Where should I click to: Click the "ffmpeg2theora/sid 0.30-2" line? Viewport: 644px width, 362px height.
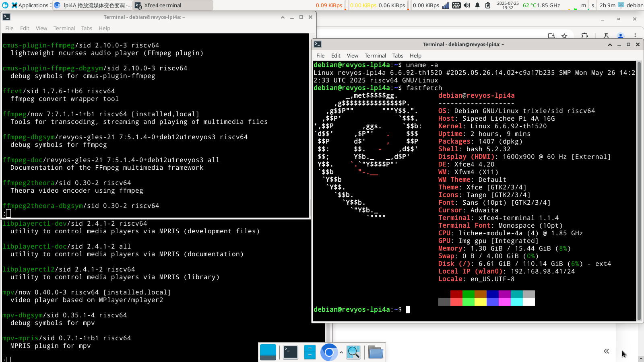click(x=67, y=183)
